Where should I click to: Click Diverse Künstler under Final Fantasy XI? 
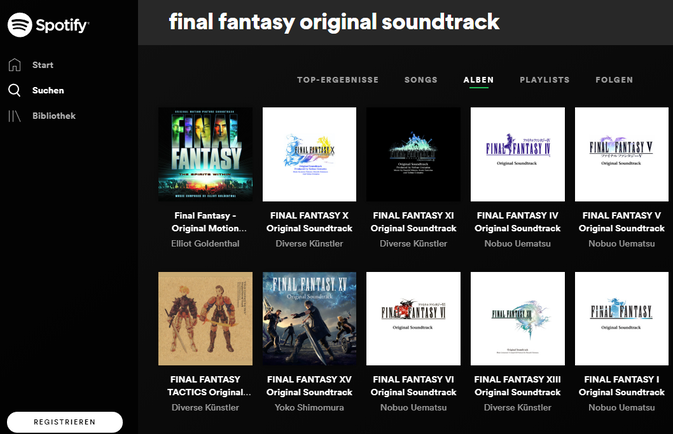click(413, 244)
